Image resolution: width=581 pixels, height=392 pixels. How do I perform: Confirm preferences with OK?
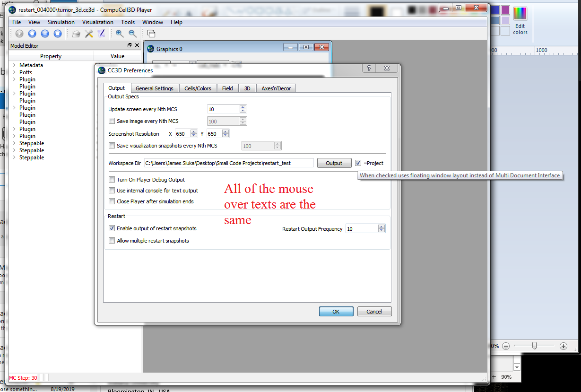pos(336,311)
